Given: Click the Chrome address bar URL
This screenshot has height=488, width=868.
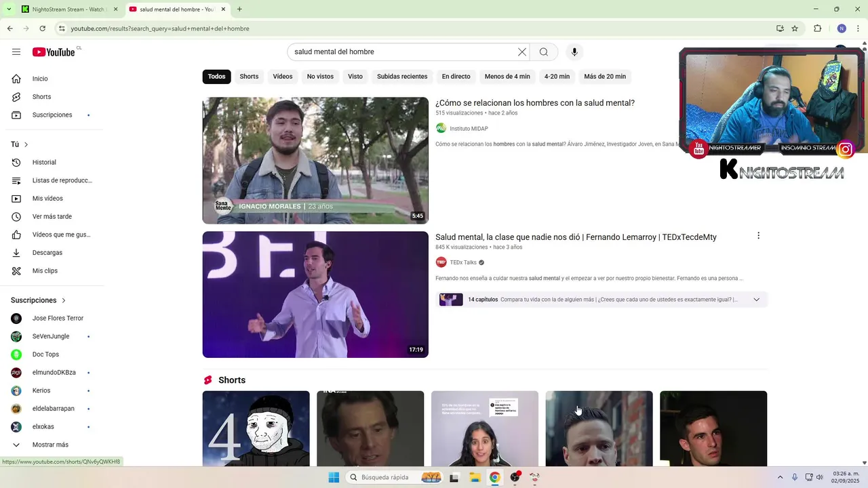Looking at the screenshot, I should coord(160,28).
